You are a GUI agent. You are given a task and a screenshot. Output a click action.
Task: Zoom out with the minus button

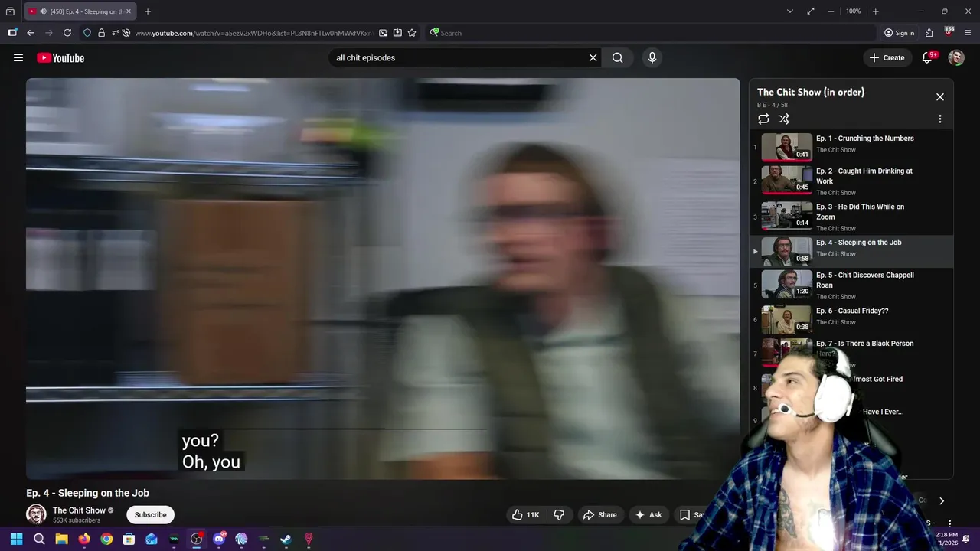[831, 11]
